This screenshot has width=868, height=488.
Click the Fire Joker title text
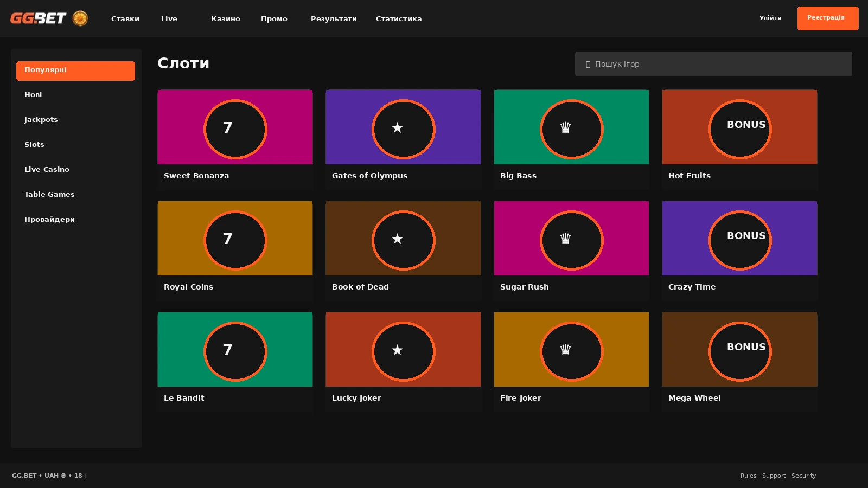[x=521, y=398]
